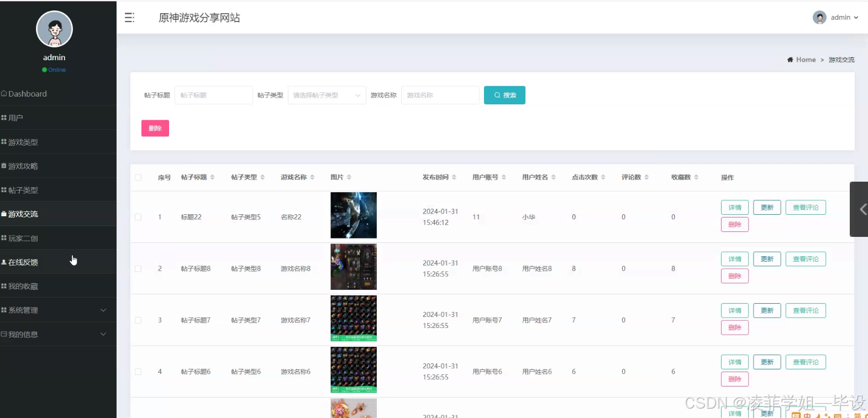Check the row 2 帖子标题8 checkbox
This screenshot has height=418, width=868.
[x=138, y=269]
